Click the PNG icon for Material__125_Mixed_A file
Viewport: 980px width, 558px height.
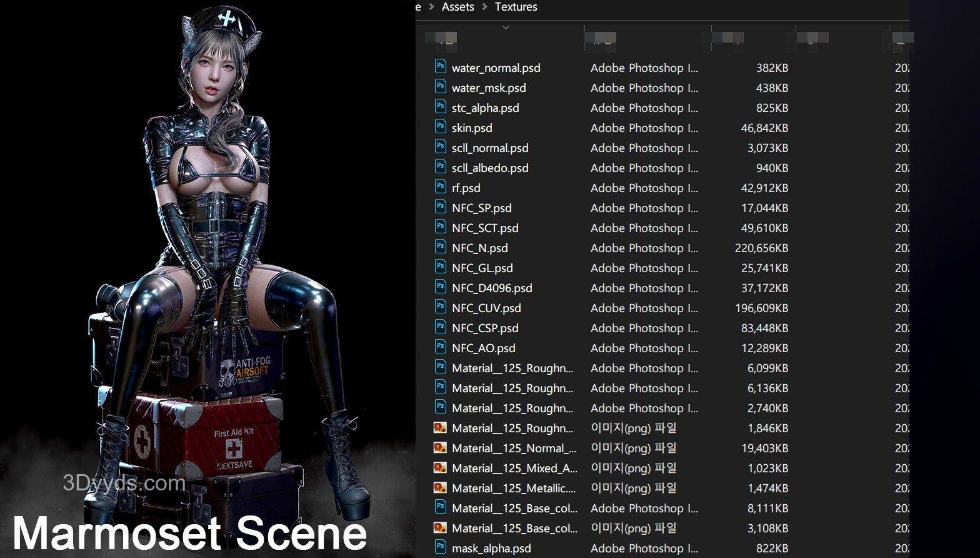(x=440, y=467)
